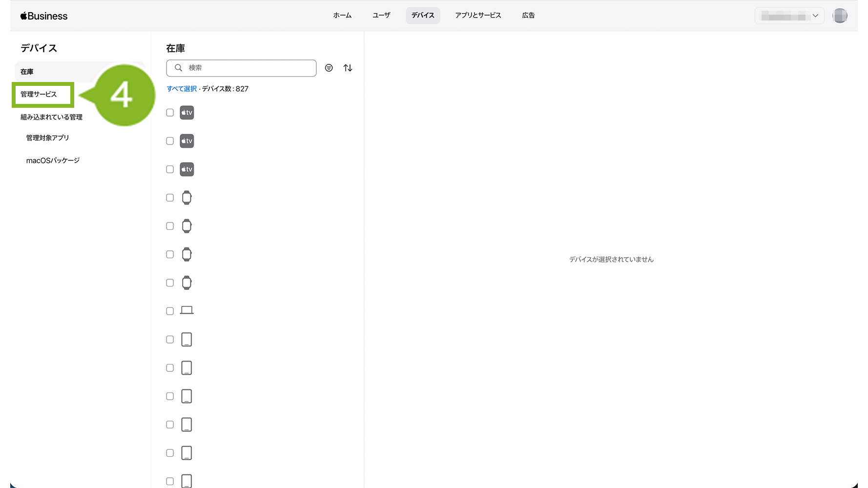The image size is (868, 488).
Task: Open the user profile avatar
Action: pos(840,16)
